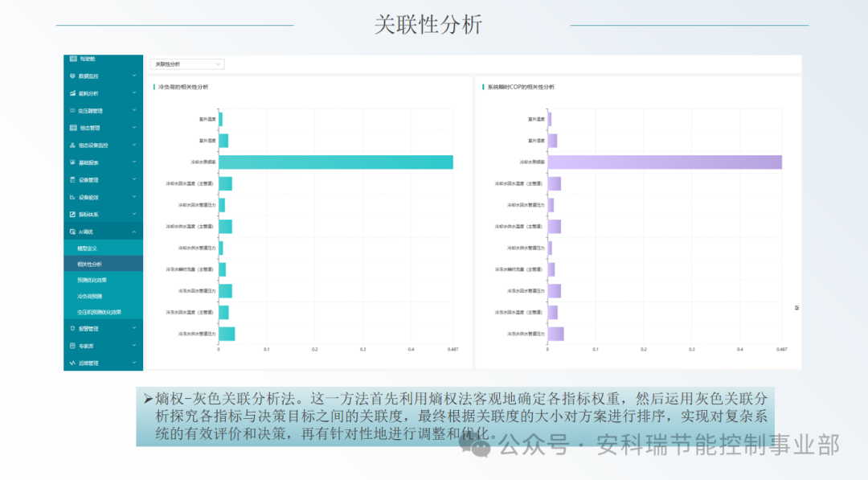Viewport: 868px width, 480px height.
Task: Expand the 设备能效 menu chevron
Action: pyautogui.click(x=134, y=196)
